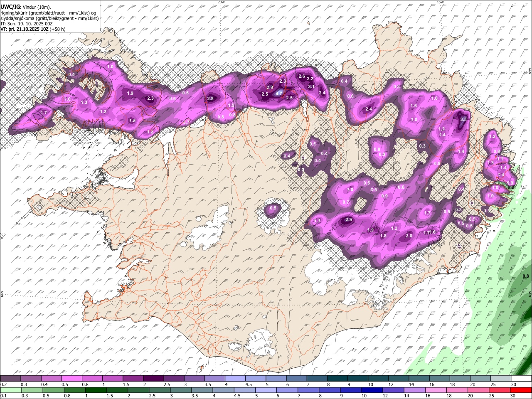532x399 pixels.
Task: Pick the darkest green 1 swatch in rain legend
Action: 96,389
